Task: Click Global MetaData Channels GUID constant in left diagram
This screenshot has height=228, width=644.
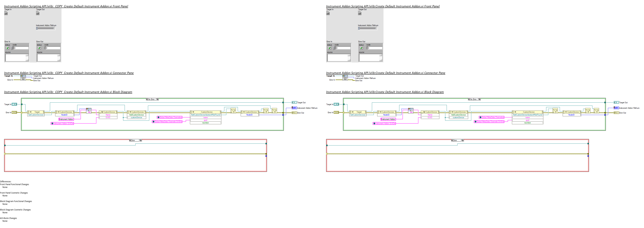Action: click(x=167, y=122)
